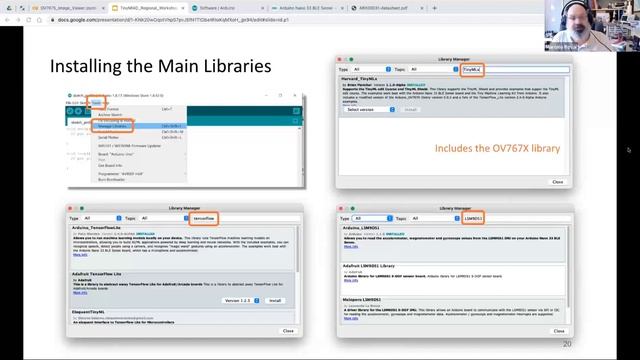The image size is (640, 360).
Task: Close the OV7675_Image_Viewer tab
Action: [x=103, y=8]
